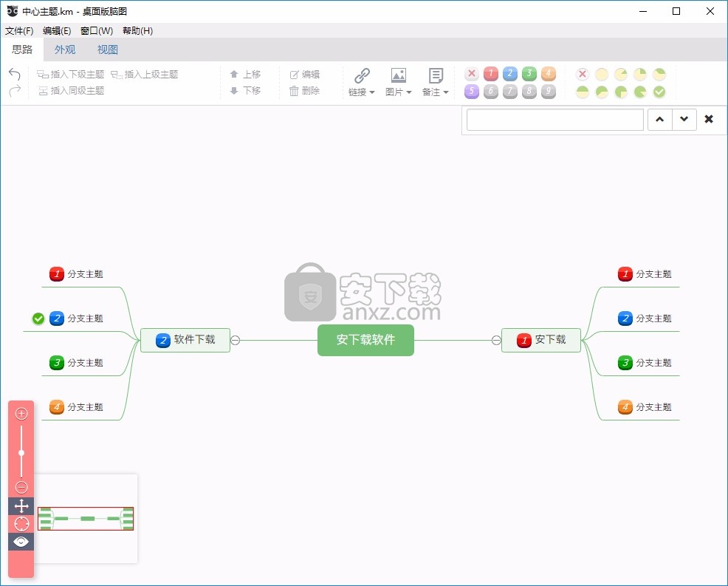Click the 删除 delete button

[x=305, y=91]
